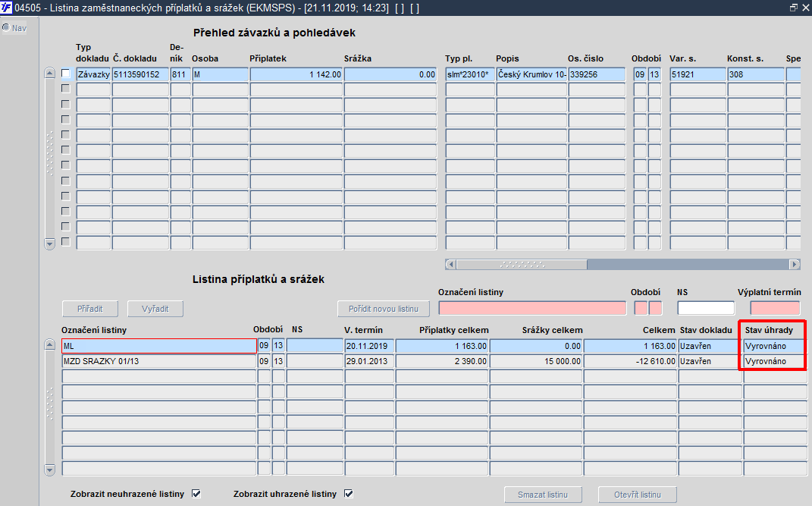812x506 pixels.
Task: Click the Srážka value 0.00 in top table
Action: (390, 74)
